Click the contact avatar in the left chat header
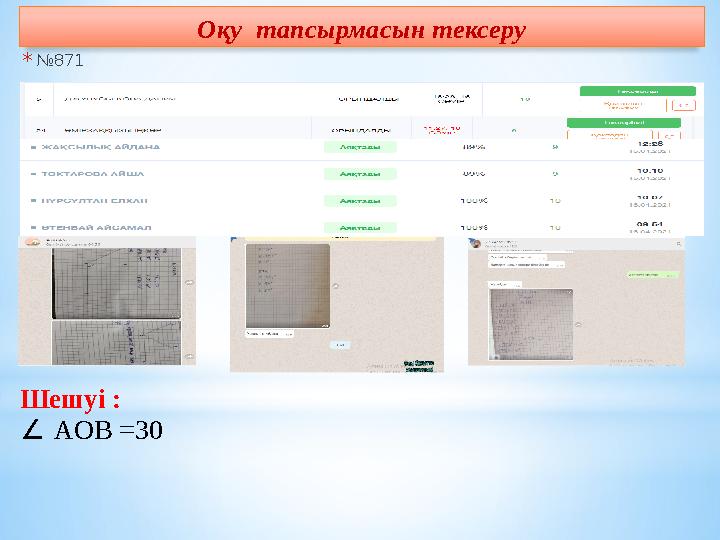Image resolution: width=720 pixels, height=540 pixels. point(32,242)
